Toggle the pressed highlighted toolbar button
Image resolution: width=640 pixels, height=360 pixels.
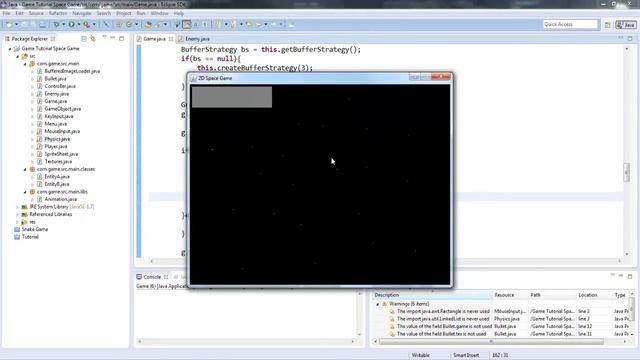(187, 25)
